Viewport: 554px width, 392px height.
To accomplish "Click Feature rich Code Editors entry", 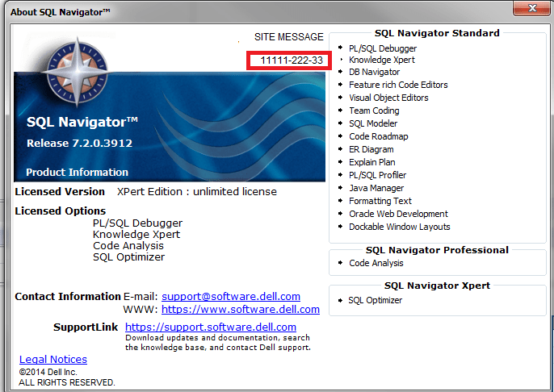I will [x=398, y=85].
